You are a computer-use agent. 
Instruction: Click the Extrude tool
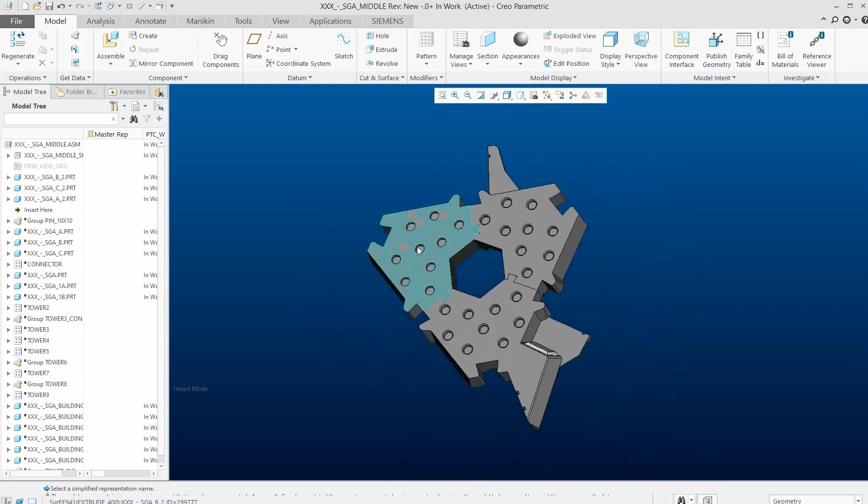coord(382,50)
